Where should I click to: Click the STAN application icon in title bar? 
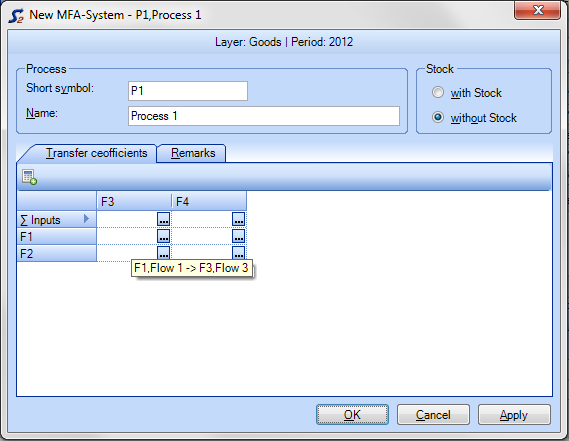point(16,16)
